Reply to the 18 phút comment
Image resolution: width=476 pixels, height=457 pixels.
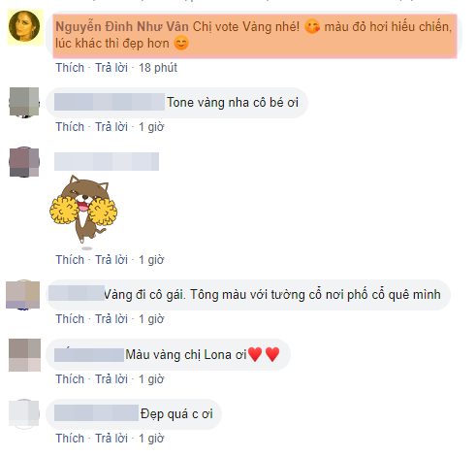pyautogui.click(x=111, y=68)
